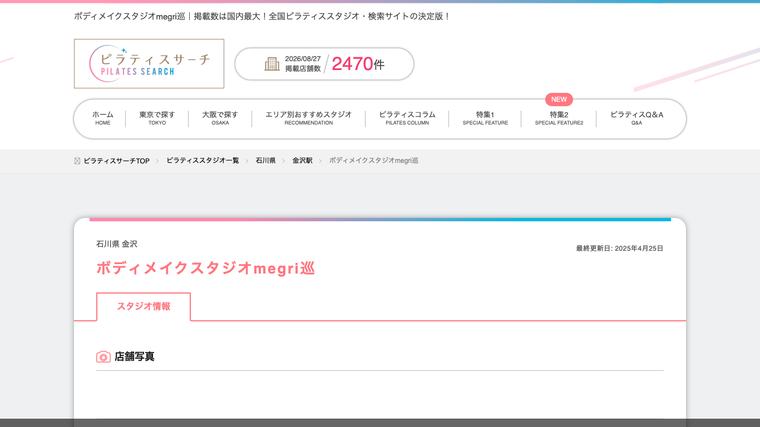The height and width of the screenshot is (427, 760).
Task: Click the 石川県 金沢 location label
Action: click(117, 244)
